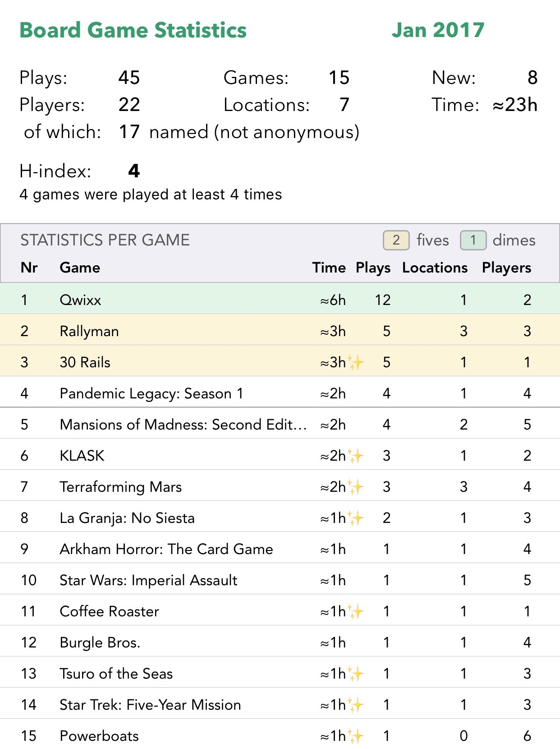The height and width of the screenshot is (749, 560).
Task: Tap the sparkle next to La Granja: No Siesta
Action: [355, 518]
